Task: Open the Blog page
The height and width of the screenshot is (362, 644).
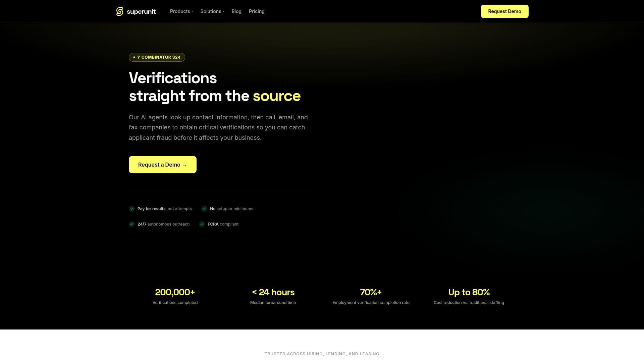Action: coord(236,11)
